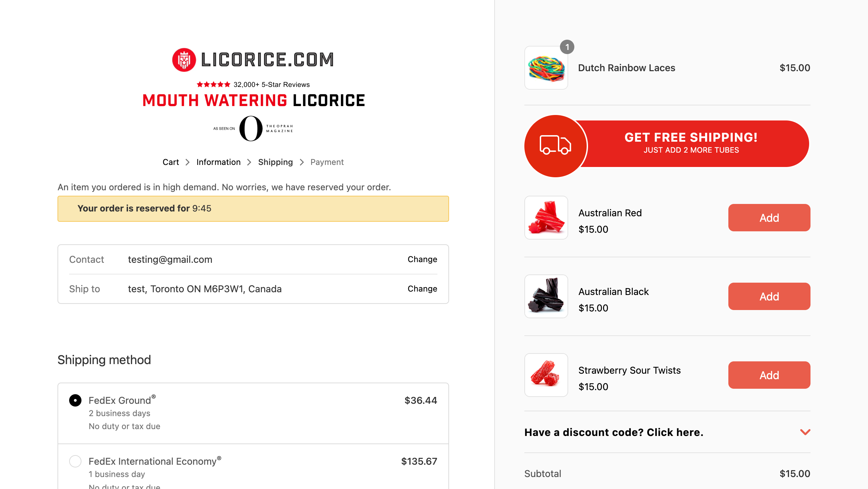Select the FedEx Ground shipping option
This screenshot has width=868, height=489.
click(75, 400)
